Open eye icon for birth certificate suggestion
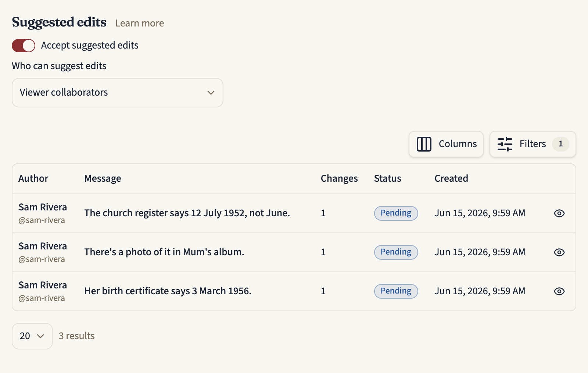Image resolution: width=588 pixels, height=373 pixels. coord(559,291)
